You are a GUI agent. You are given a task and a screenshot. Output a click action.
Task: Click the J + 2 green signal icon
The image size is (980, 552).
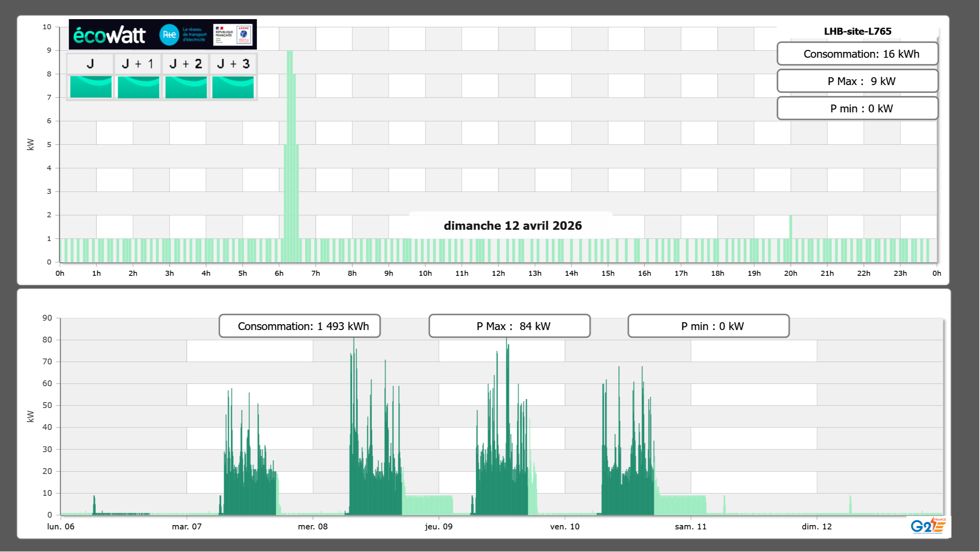click(x=186, y=87)
